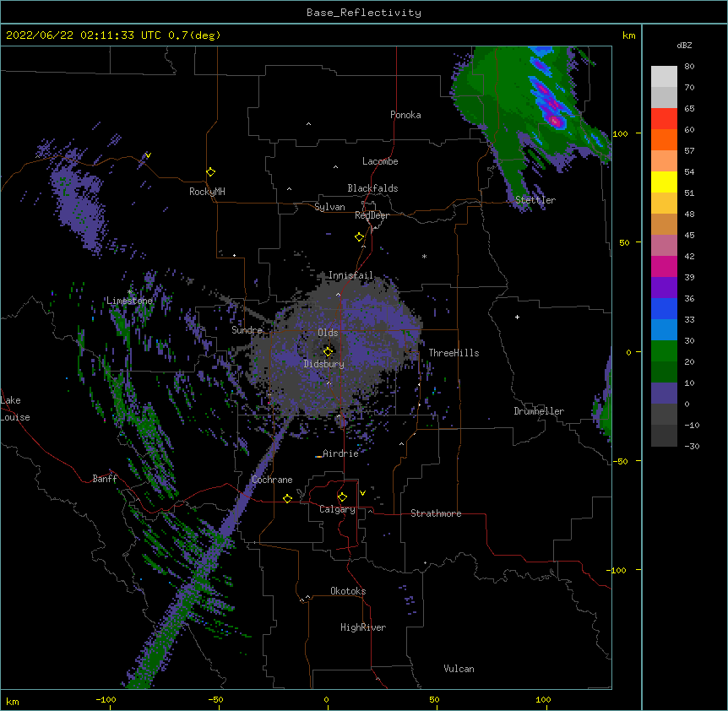Click yellow diamond marker below Cochrane label

[287, 498]
